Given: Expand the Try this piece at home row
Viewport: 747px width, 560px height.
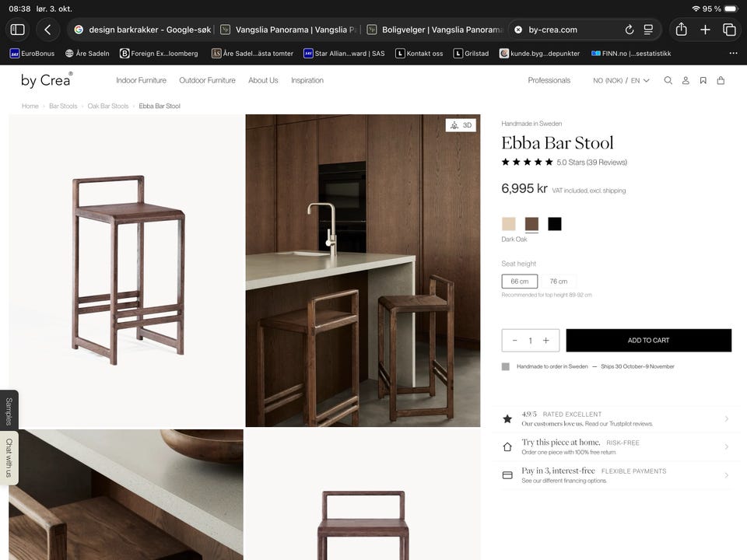Looking at the screenshot, I should click(x=615, y=446).
